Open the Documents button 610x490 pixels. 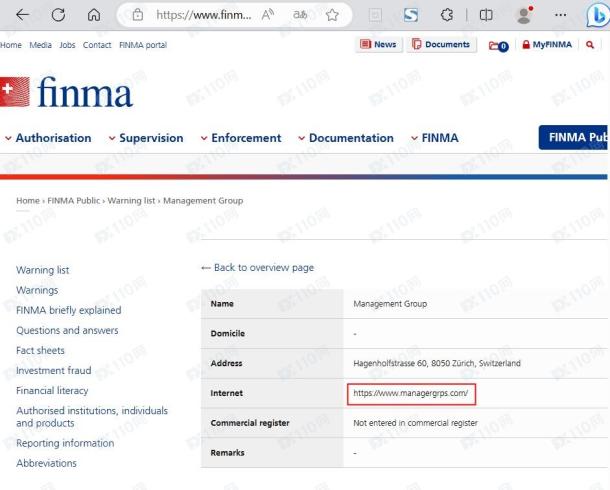[442, 44]
